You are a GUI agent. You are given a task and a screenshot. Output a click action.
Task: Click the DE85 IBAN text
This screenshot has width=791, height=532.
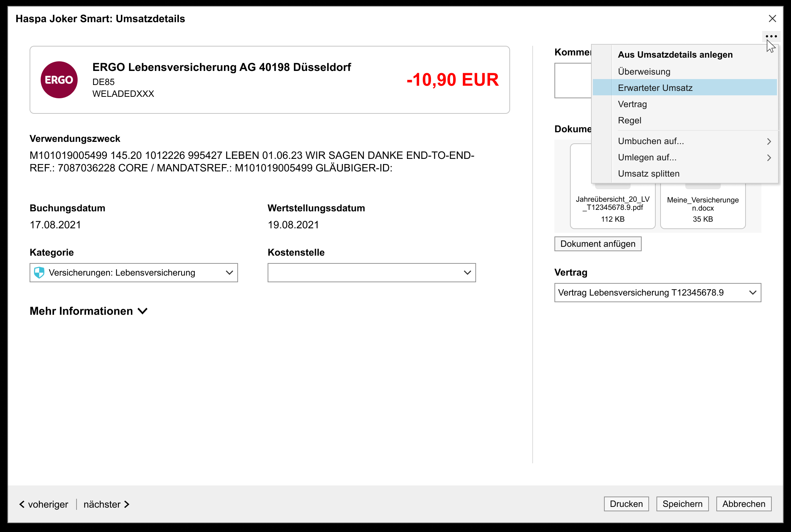pyautogui.click(x=103, y=82)
